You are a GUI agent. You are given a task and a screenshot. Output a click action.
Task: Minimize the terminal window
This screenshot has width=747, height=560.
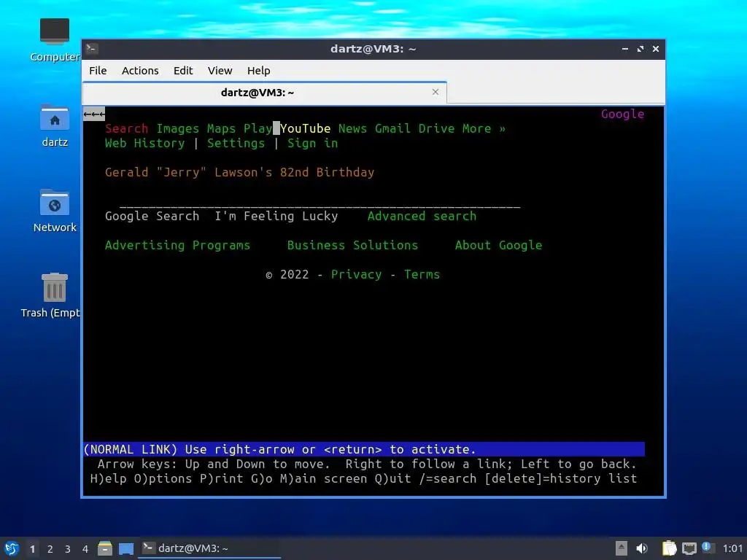[x=625, y=49]
